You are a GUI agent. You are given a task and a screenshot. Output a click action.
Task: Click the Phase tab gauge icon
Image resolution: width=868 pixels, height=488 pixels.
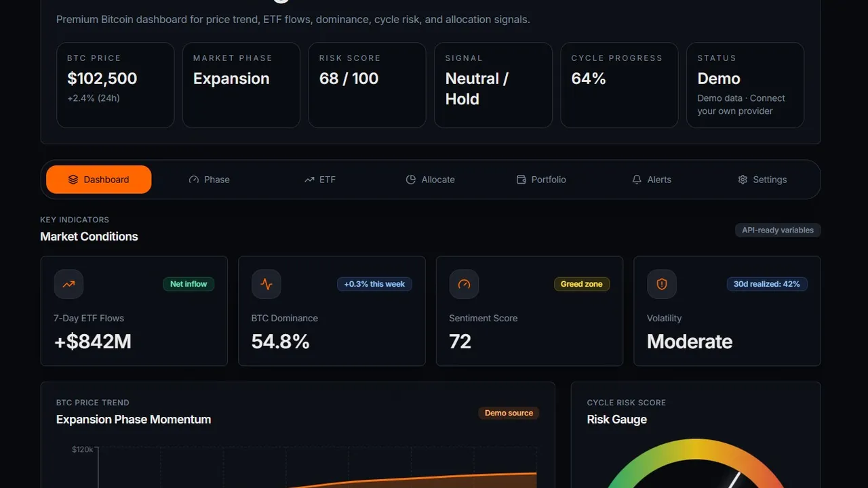[194, 180]
